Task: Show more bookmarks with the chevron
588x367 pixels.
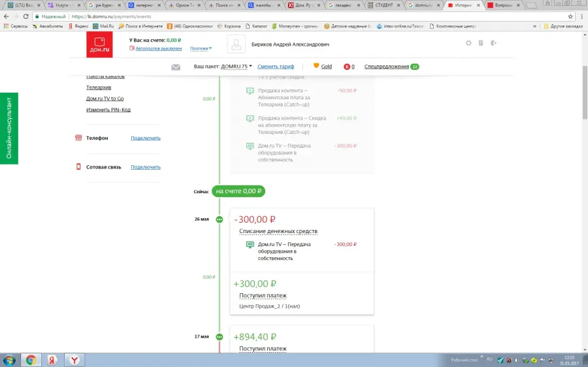Action: tap(534, 26)
